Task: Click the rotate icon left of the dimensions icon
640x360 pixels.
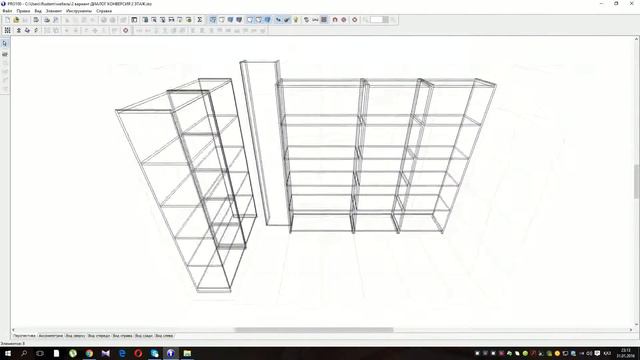Action: point(306,20)
